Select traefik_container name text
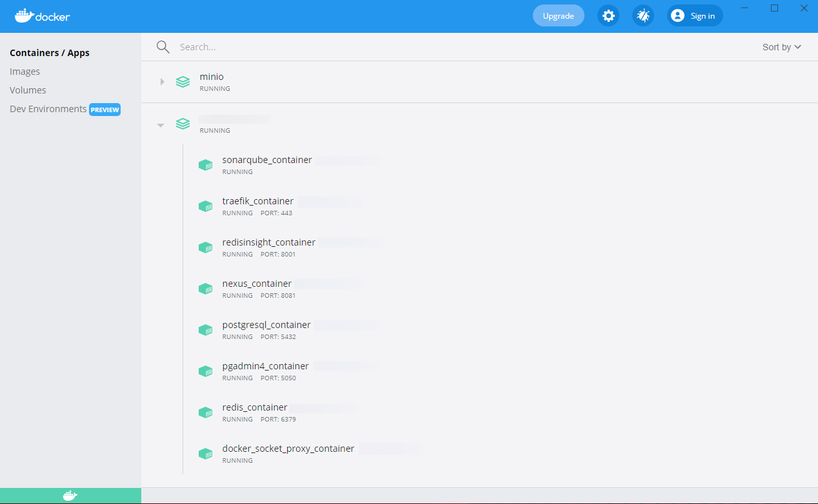The image size is (818, 504). [x=258, y=200]
